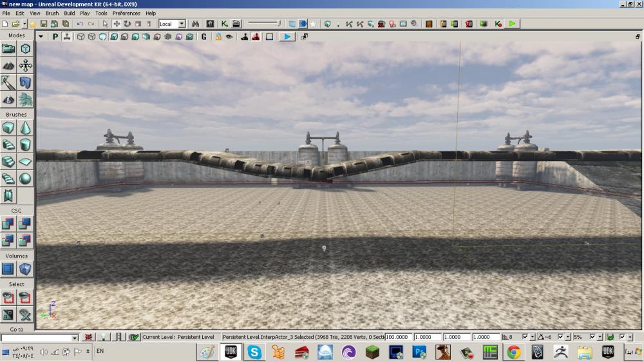Viewport: 644px width, 362px height.
Task: Maximize viewport with the square frame icon
Action: [269, 37]
